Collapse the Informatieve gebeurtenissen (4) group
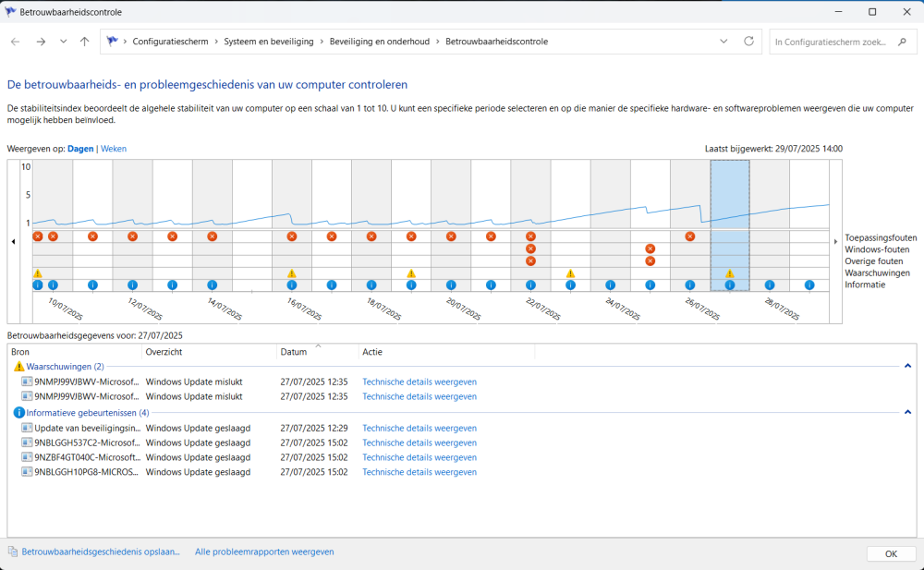Image resolution: width=924 pixels, height=570 pixels. coord(907,412)
